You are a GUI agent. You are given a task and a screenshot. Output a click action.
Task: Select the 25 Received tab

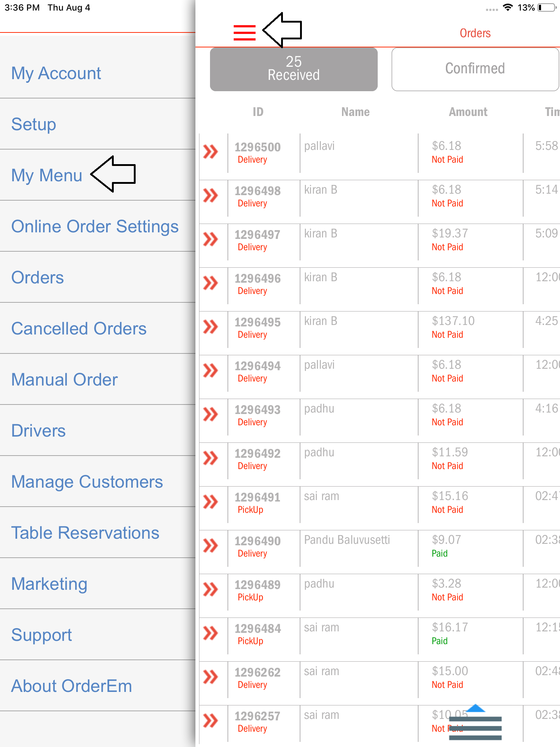pos(293,69)
